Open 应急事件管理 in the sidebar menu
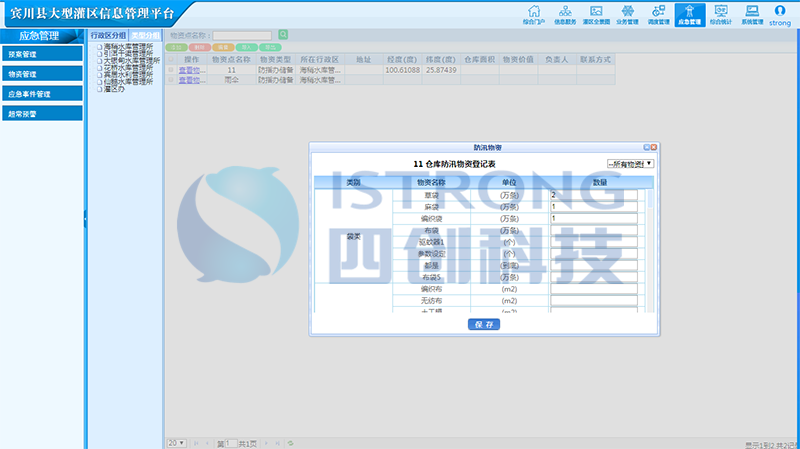Screen dimensions: 800x449 tap(42, 94)
